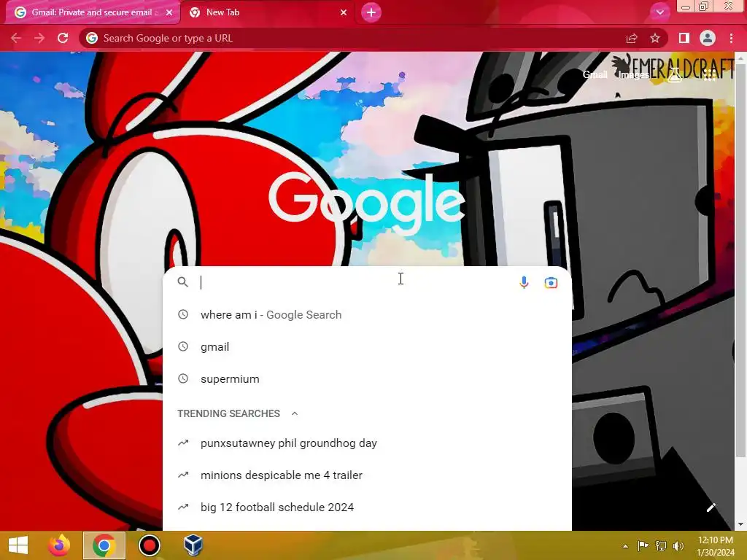Click the Chrome taskbar icon
The height and width of the screenshot is (560, 747).
tap(104, 545)
